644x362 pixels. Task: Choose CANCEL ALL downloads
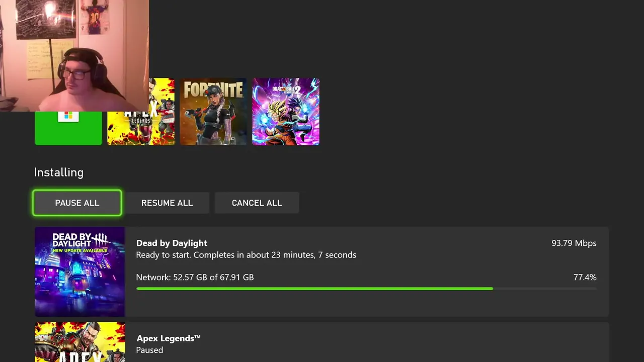(x=257, y=203)
